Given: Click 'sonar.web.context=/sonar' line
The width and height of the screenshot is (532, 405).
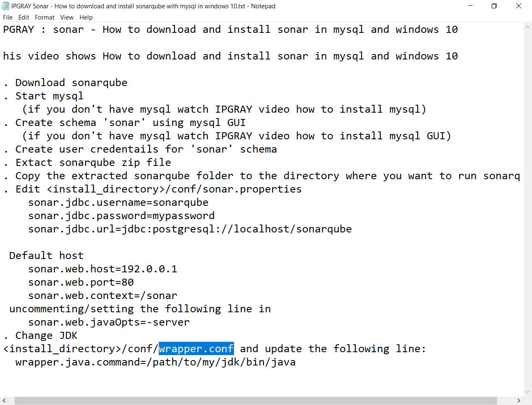Looking at the screenshot, I should 103,296.
